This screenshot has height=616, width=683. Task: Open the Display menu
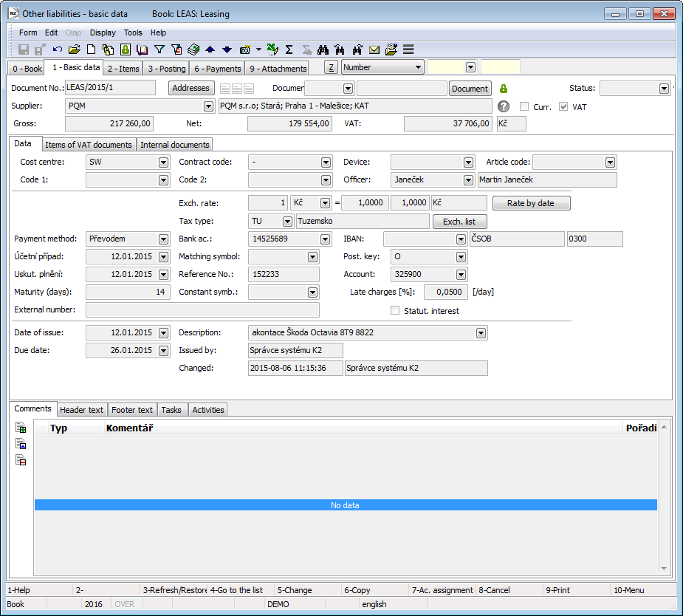tap(103, 32)
